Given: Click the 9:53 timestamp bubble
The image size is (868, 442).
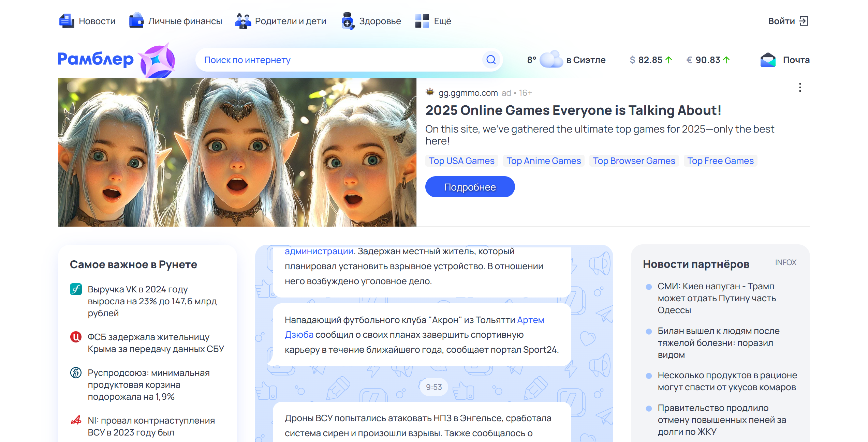Looking at the screenshot, I should [434, 387].
